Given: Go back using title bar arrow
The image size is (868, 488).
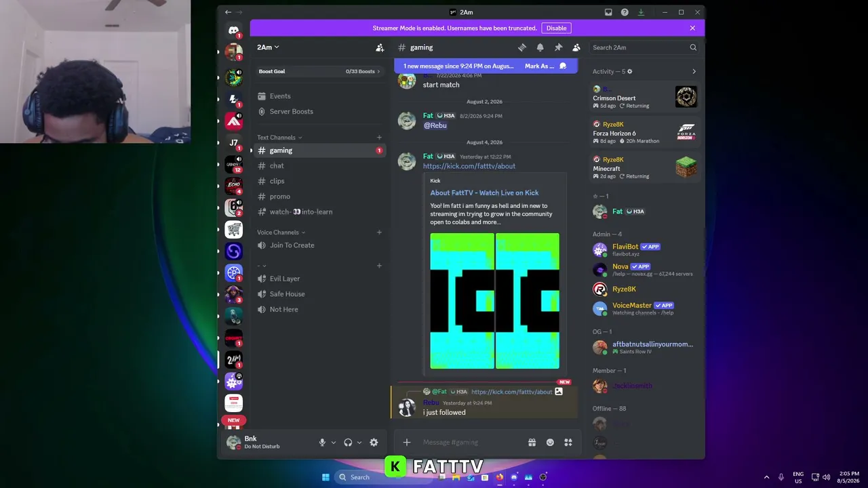Looking at the screenshot, I should coord(229,12).
